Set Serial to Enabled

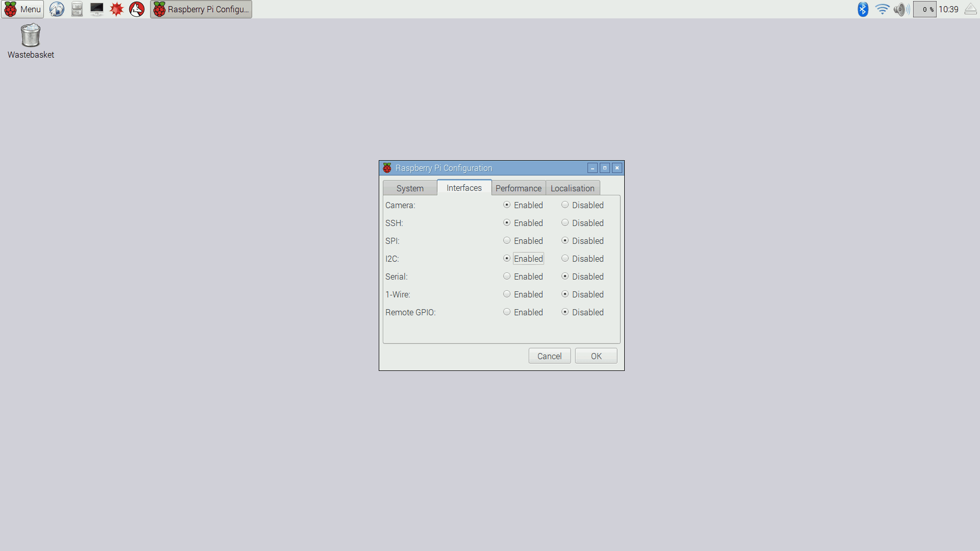pyautogui.click(x=507, y=276)
